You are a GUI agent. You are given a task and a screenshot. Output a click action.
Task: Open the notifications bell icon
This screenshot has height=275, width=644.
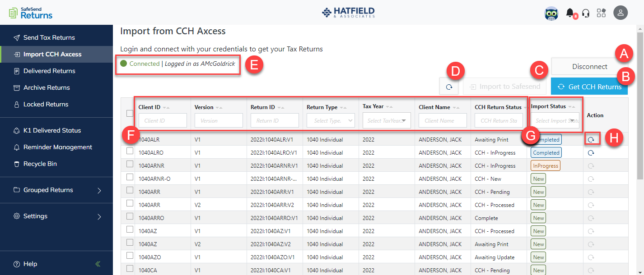tap(570, 13)
